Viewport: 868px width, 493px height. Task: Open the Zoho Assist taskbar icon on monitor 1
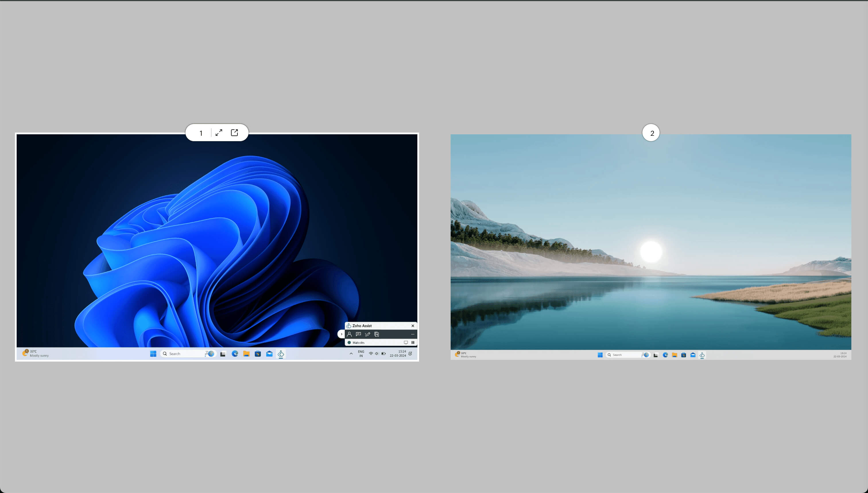click(x=281, y=354)
